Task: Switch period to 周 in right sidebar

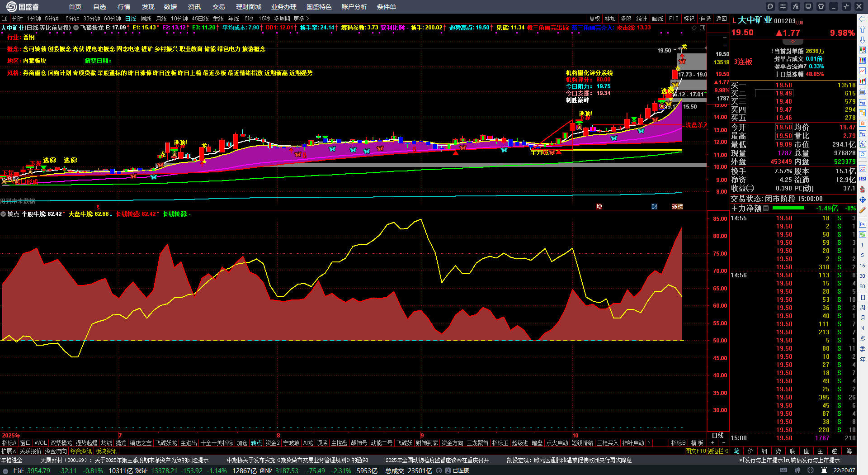Action: 863,308
